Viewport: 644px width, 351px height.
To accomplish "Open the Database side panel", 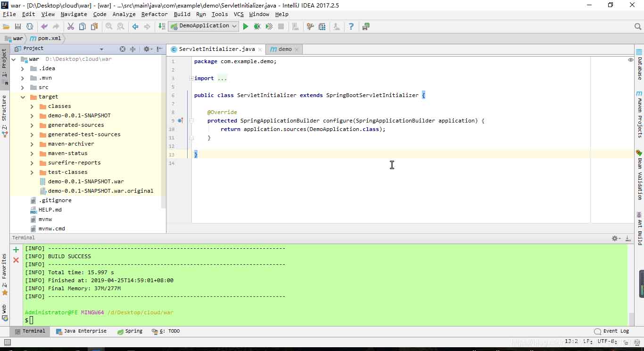I will tap(639, 65).
